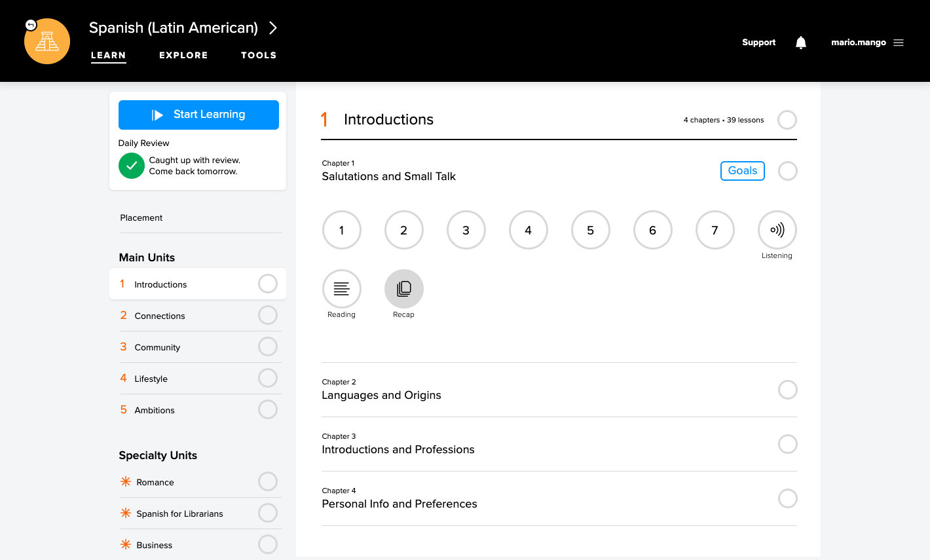Viewport: 930px width, 560px height.
Task: Select lesson 5 in Chapter 1
Action: tap(590, 230)
